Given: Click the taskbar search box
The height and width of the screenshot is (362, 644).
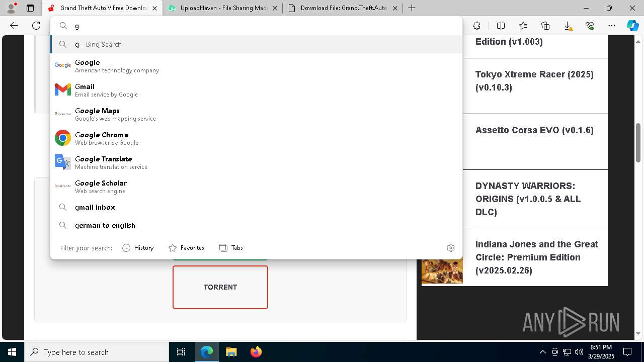Looking at the screenshot, I should [x=97, y=352].
